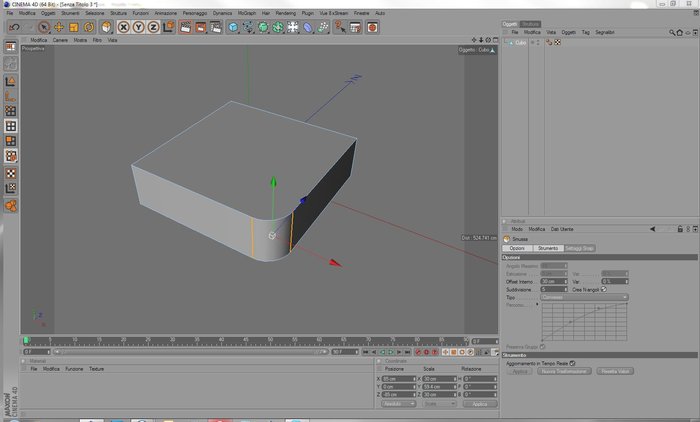Click the Applica button in the coordinates panel

click(480, 404)
